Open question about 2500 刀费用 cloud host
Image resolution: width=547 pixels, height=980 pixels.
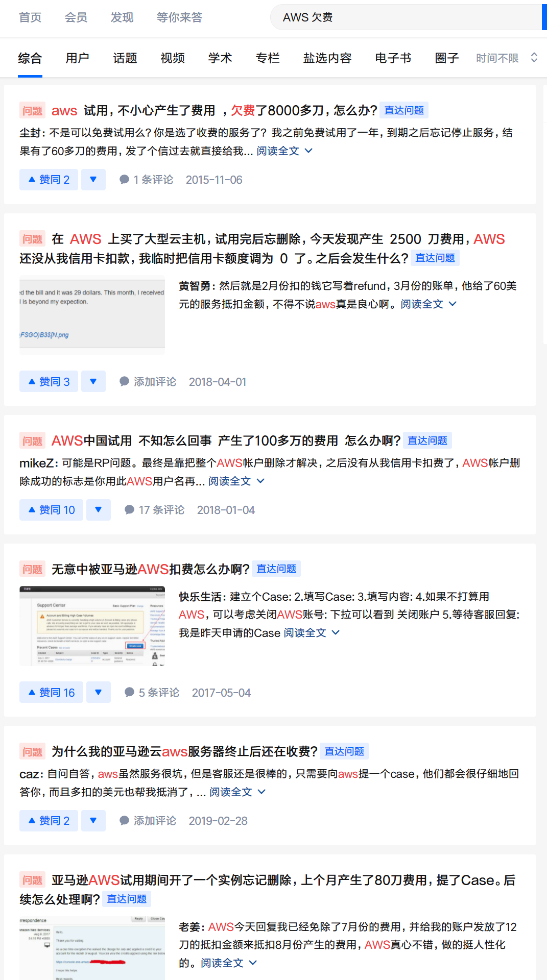point(262,249)
